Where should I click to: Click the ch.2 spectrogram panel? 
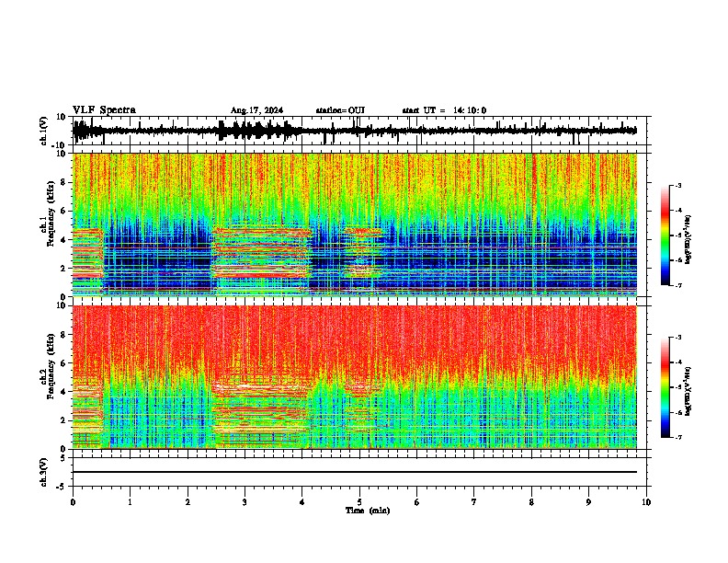[x=355, y=377]
